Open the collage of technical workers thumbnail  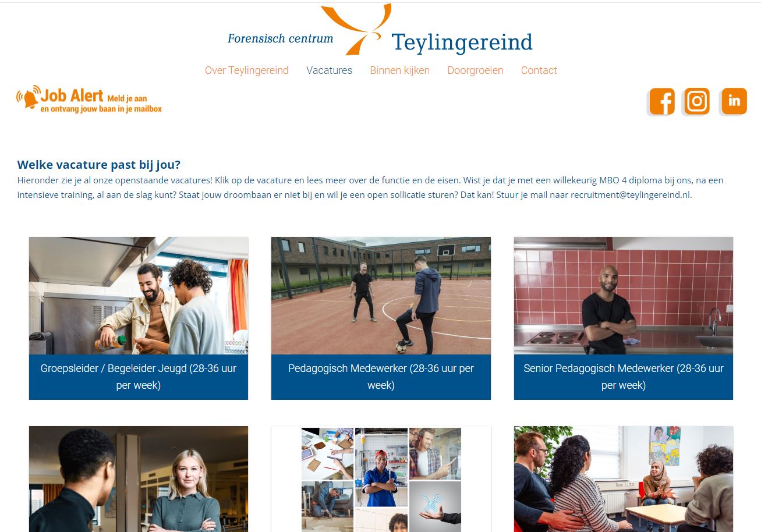click(381, 479)
